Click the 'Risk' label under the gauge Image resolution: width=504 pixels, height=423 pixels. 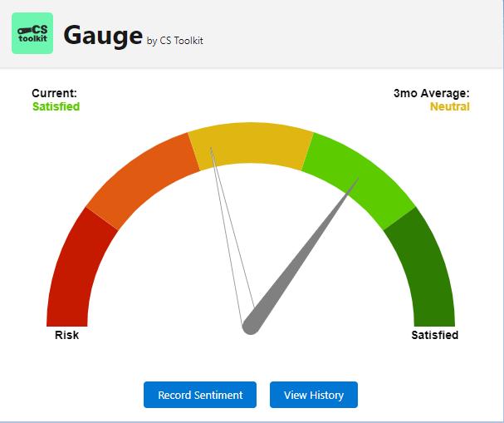pos(66,335)
